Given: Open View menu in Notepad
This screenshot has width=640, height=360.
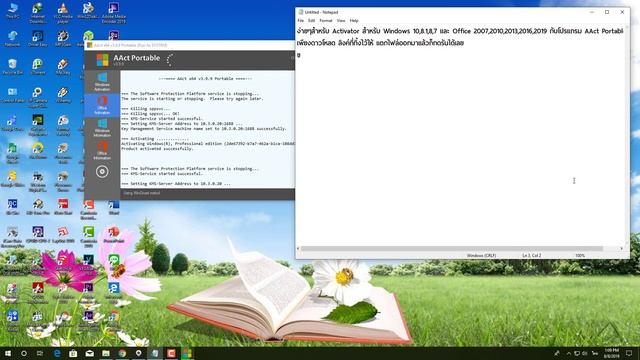Looking at the screenshot, I should pyautogui.click(x=341, y=20).
